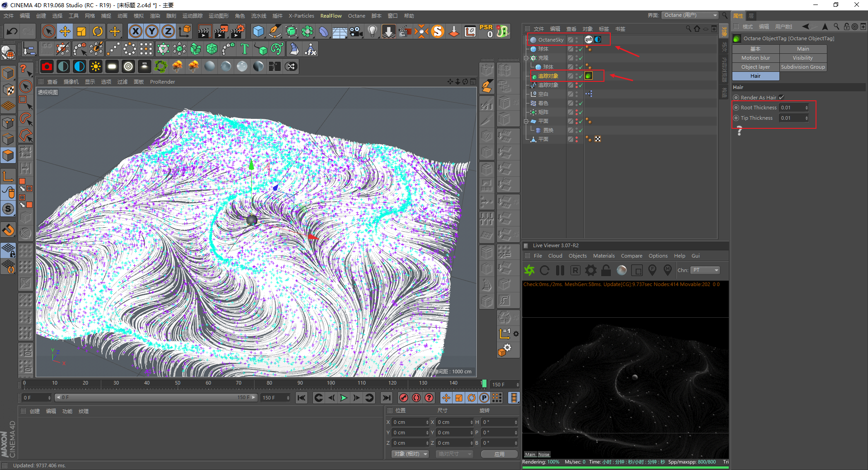Go to end of animation
Viewport: 868px width, 470px height.
[x=386, y=398]
